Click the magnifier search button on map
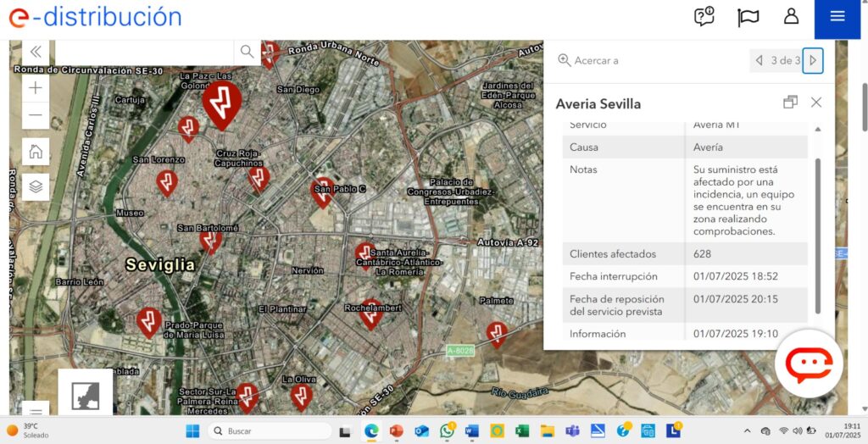868x444 pixels. [x=247, y=52]
